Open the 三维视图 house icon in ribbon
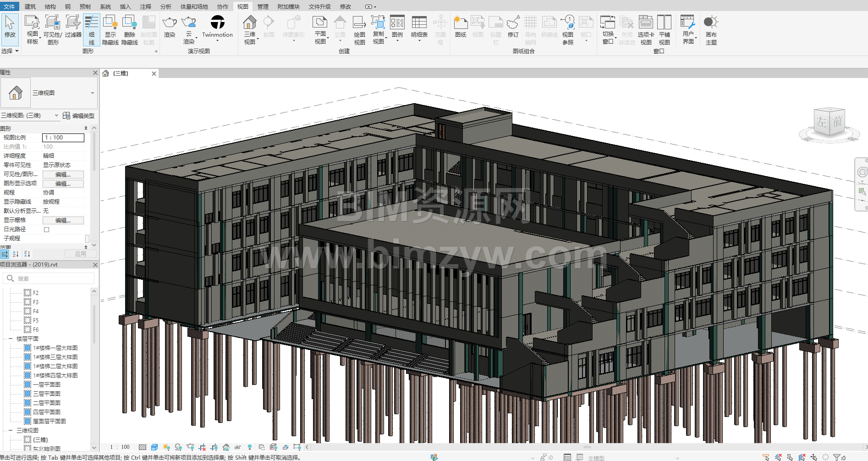Image resolution: width=868 pixels, height=461 pixels. point(250,23)
